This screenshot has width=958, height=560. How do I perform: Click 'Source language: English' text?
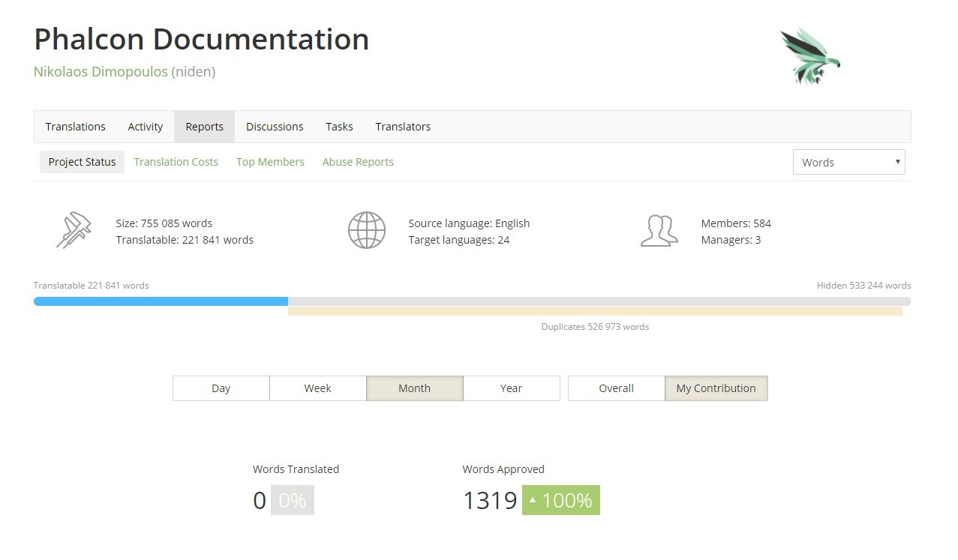(469, 223)
